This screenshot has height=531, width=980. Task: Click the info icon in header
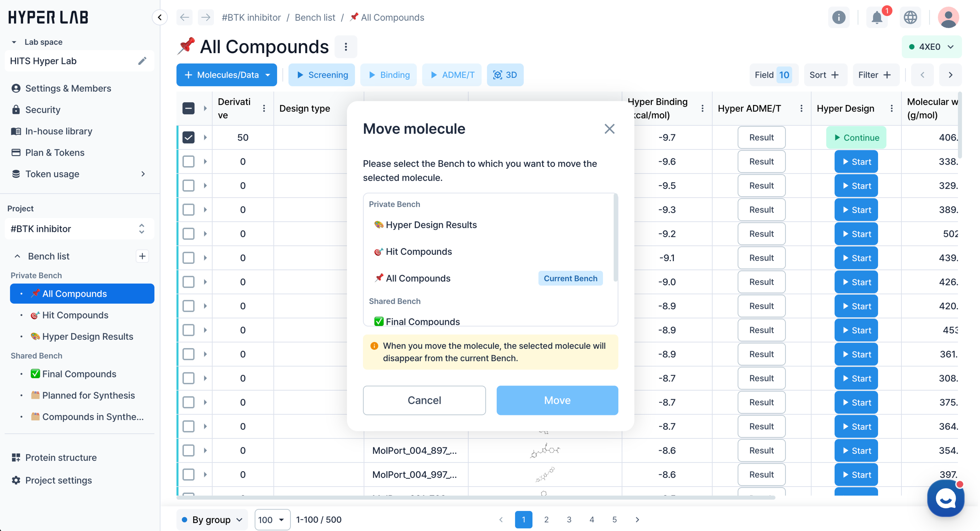pyautogui.click(x=838, y=17)
